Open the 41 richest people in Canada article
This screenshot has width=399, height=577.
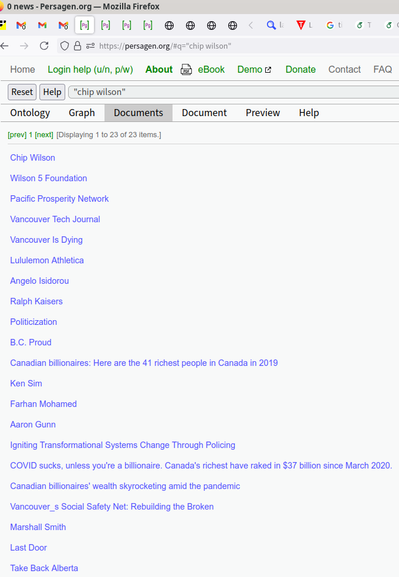(144, 363)
